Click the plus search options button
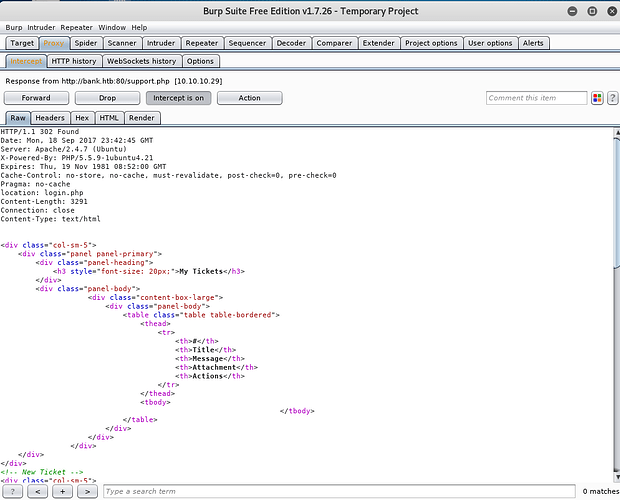 [x=62, y=491]
